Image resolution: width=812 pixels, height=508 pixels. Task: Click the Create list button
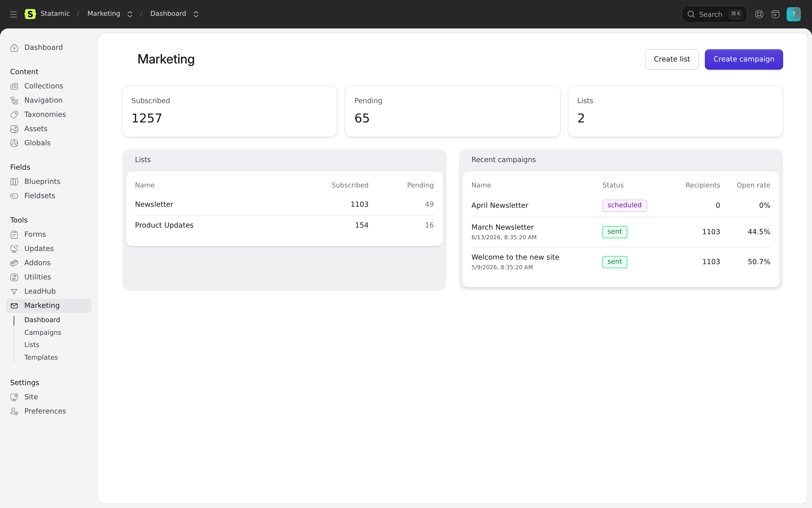tap(672, 59)
